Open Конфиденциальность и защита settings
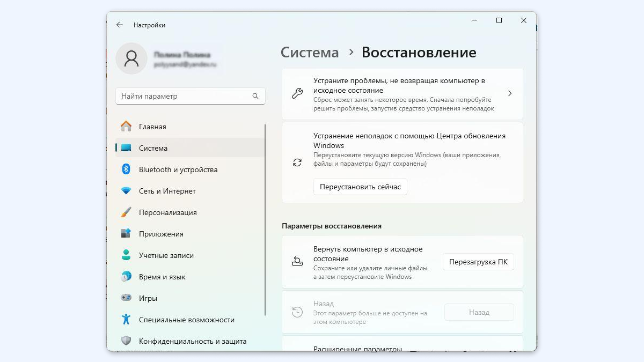644x362 pixels. 190,341
